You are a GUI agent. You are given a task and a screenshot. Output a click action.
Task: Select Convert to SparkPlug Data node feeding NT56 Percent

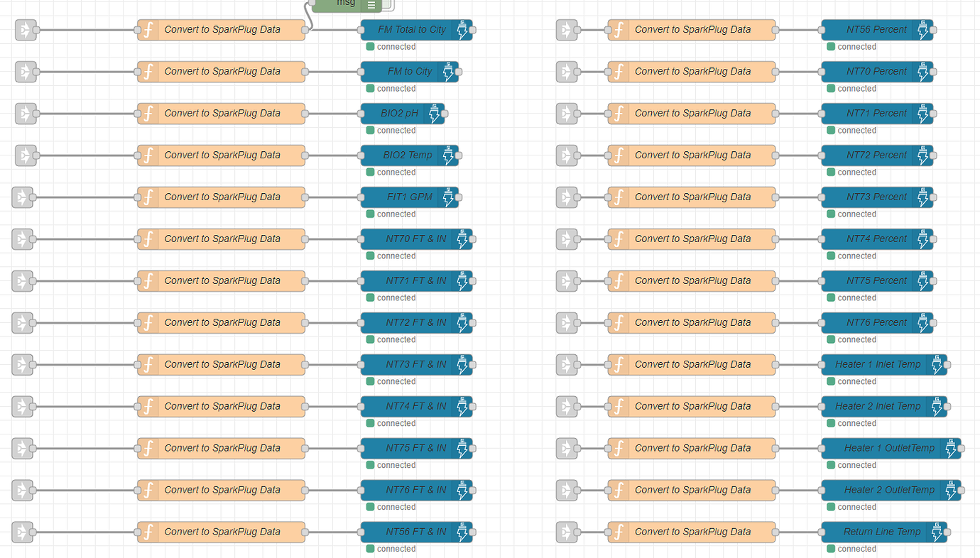click(x=692, y=30)
